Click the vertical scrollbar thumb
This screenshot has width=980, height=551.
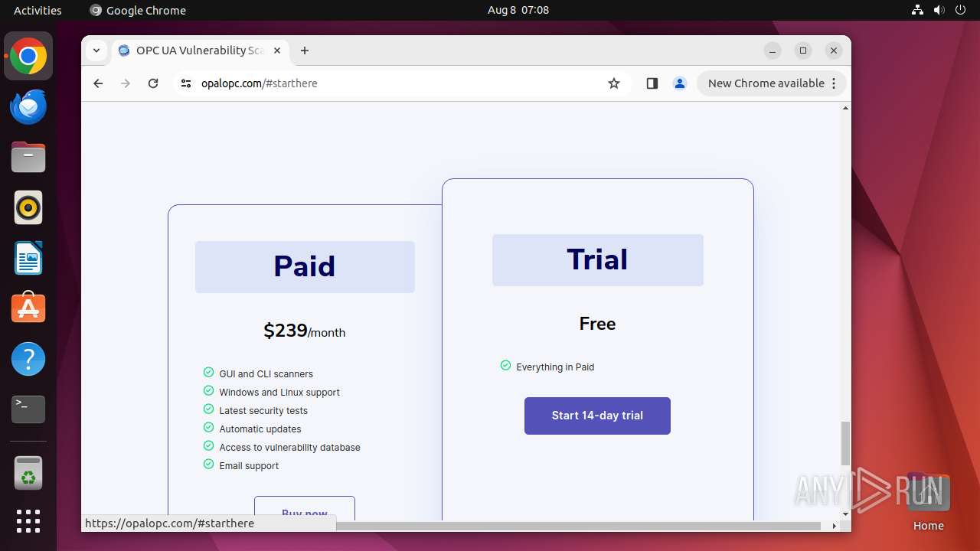click(x=845, y=442)
